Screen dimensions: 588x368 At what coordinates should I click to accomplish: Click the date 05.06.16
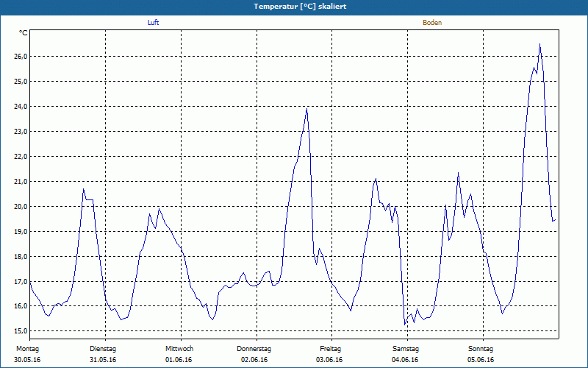481,360
